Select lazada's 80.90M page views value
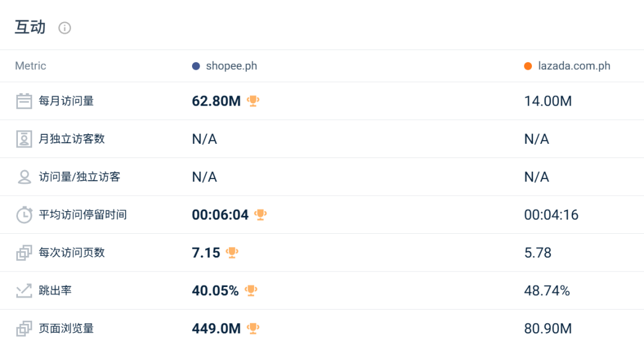This screenshot has width=644, height=346. coord(547,329)
